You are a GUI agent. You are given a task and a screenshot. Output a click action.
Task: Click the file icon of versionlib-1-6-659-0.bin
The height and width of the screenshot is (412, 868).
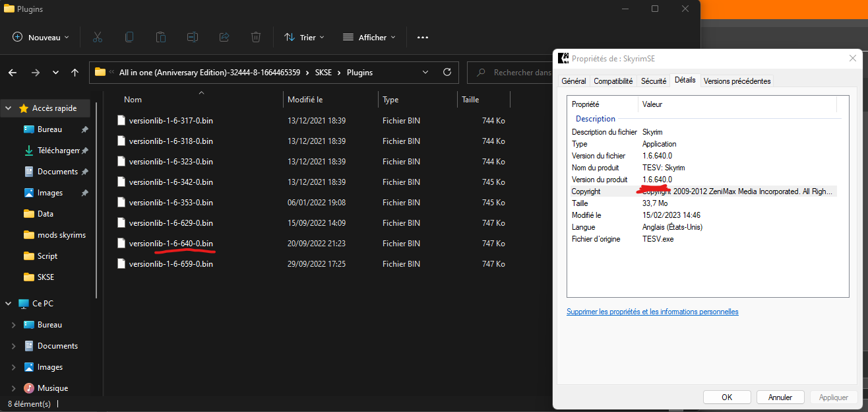pos(121,263)
